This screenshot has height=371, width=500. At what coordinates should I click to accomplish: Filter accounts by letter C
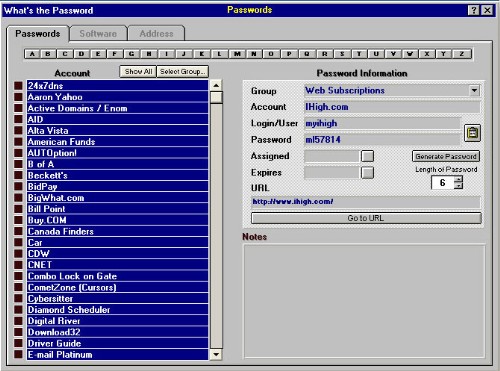click(65, 54)
